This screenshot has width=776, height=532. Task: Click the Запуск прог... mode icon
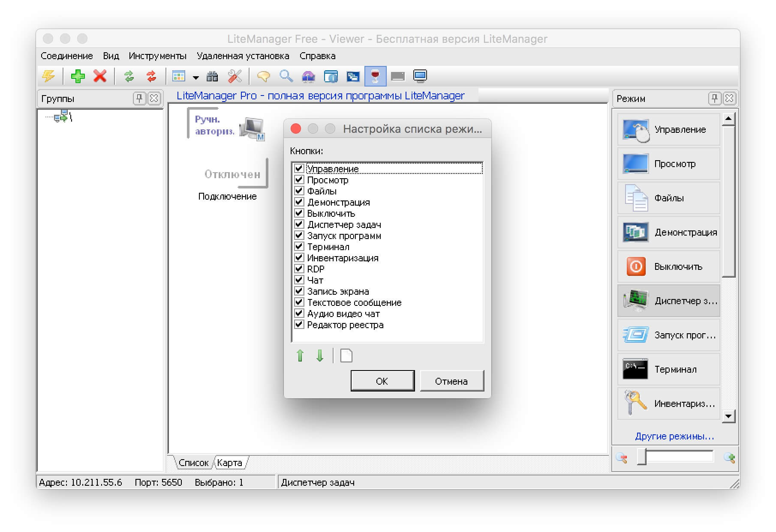coord(636,335)
